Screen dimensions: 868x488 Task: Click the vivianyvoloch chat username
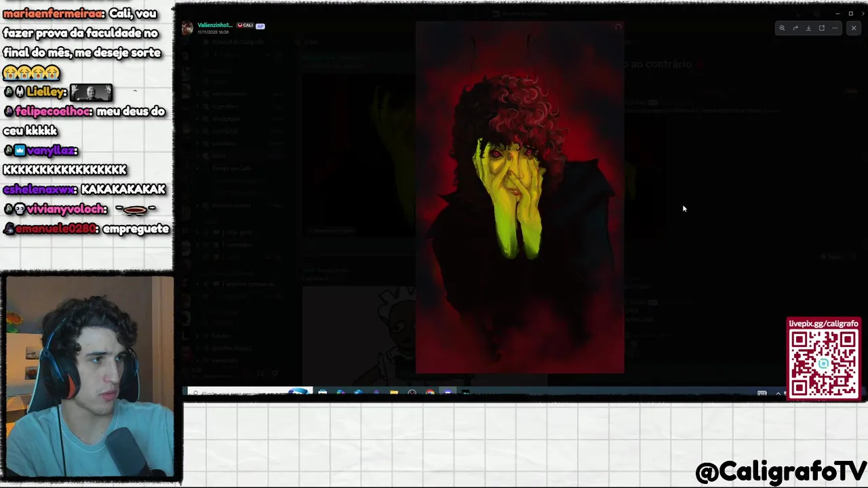coord(66,209)
